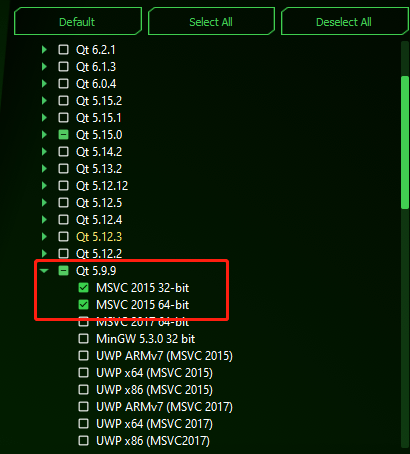
Task: Select the Qt 6.2.1 label
Action: (x=96, y=50)
